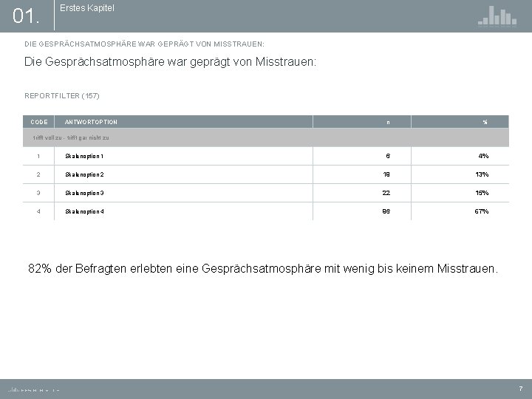Click the n value '6' for Skalenoption 1

point(388,156)
